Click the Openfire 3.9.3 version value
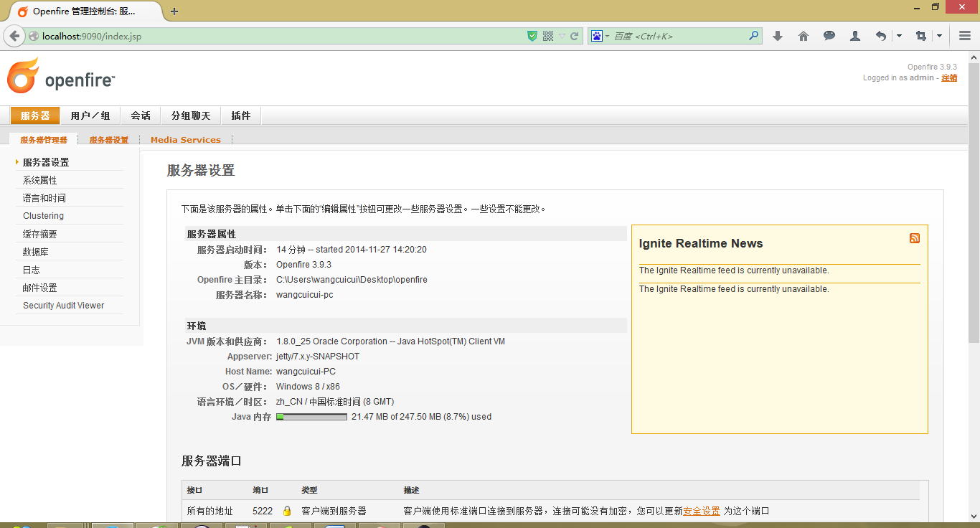Image resolution: width=980 pixels, height=528 pixels. point(303,265)
